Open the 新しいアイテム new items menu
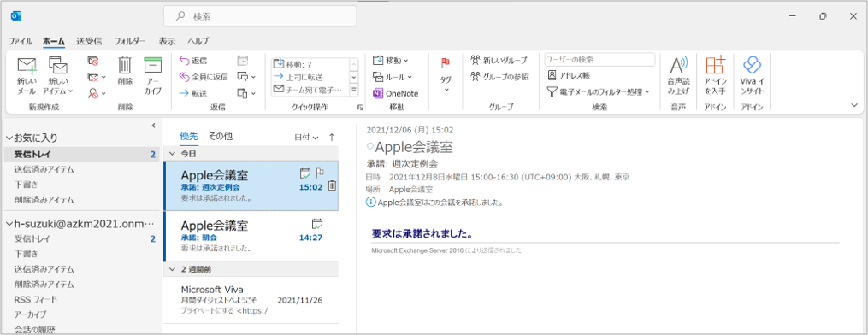The image size is (868, 335). point(58,76)
